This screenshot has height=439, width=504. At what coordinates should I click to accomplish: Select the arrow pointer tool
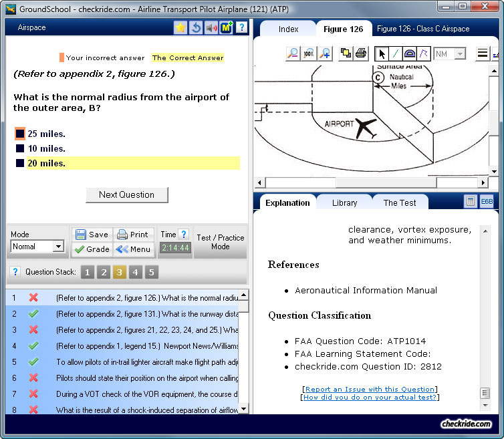[382, 53]
